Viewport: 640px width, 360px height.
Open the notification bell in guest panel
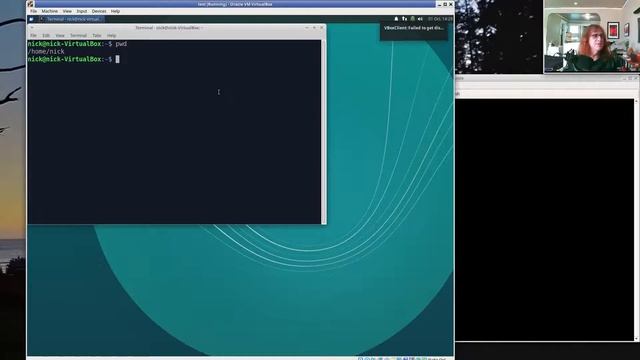pos(396,19)
